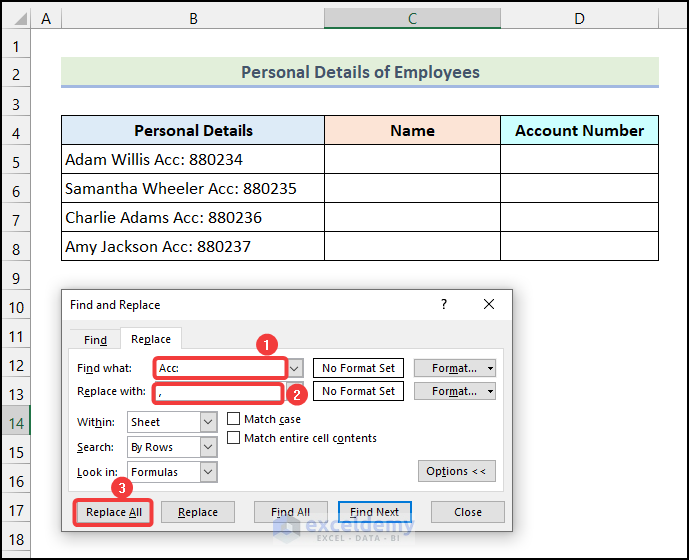Click the 'Personal Details' header cell
This screenshot has height=560, width=689.
click(x=193, y=131)
